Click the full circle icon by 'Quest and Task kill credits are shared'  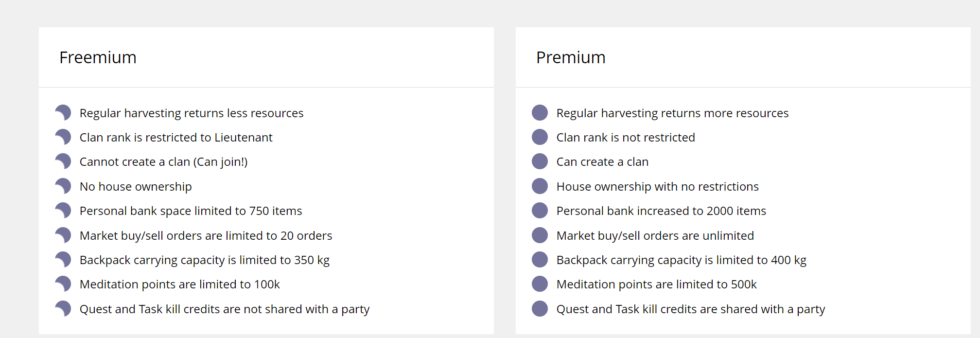point(540,309)
